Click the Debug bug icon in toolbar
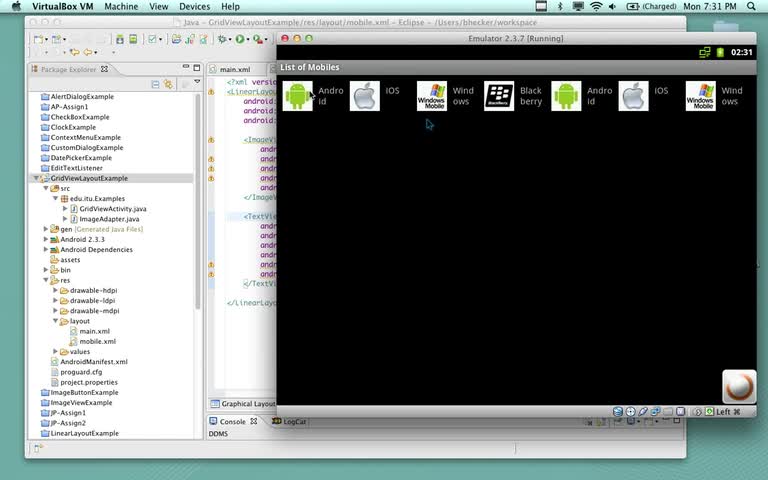 click(x=222, y=39)
